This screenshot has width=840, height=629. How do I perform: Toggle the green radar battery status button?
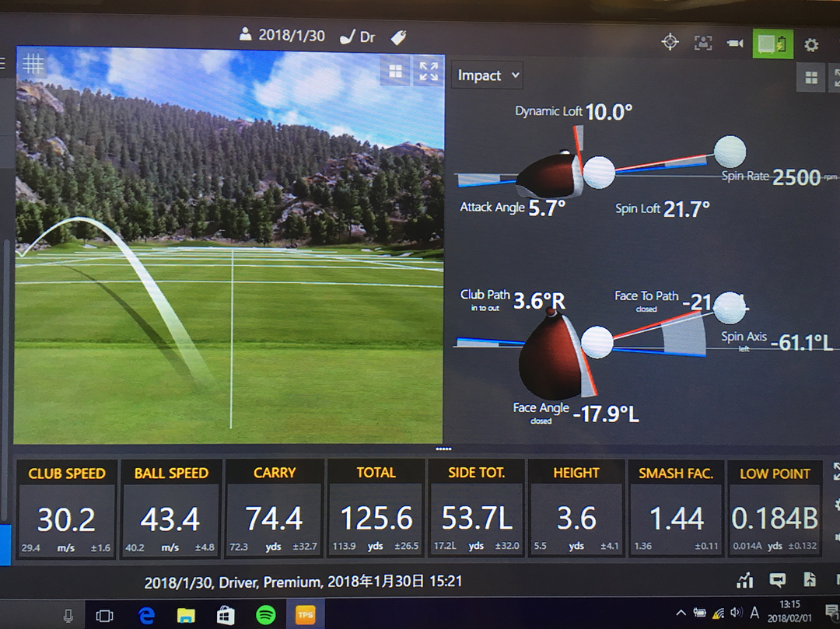772,44
